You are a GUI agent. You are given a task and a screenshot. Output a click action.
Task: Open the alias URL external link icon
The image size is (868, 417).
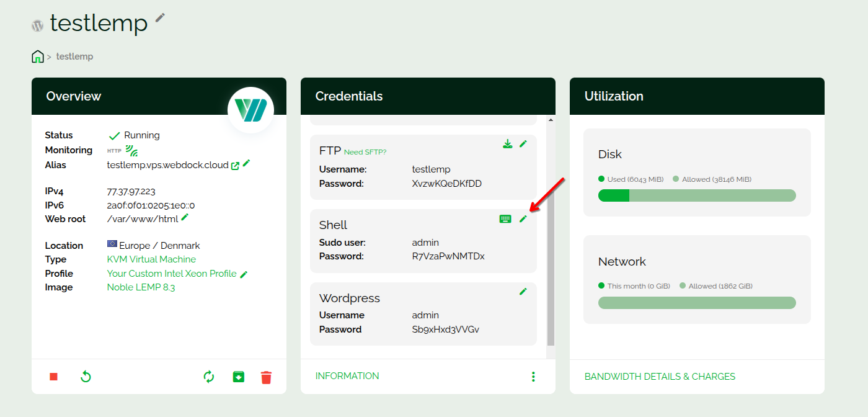point(235,166)
